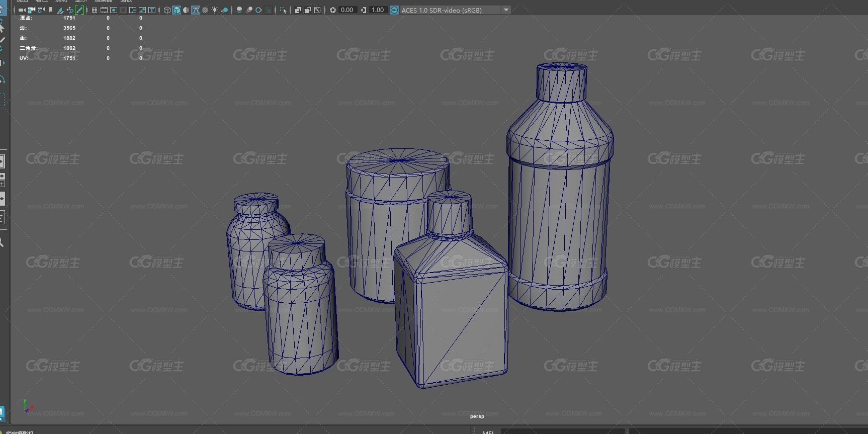
Task: Toggle the Lock Camera icon
Action: point(31,10)
